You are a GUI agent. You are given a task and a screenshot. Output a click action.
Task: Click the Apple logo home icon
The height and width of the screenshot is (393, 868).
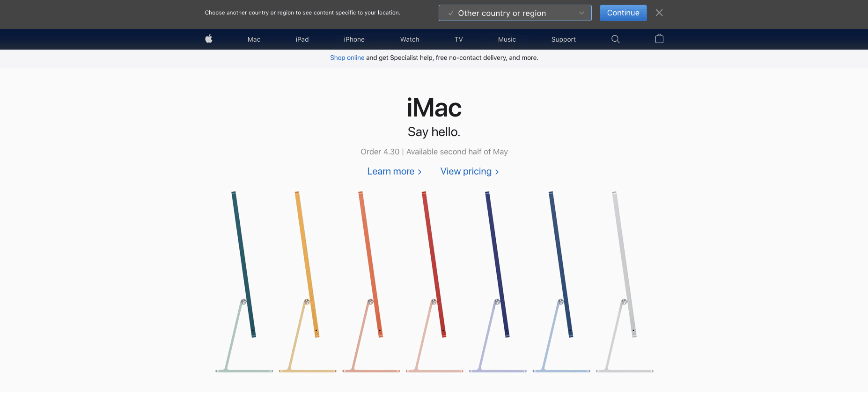pos(209,39)
